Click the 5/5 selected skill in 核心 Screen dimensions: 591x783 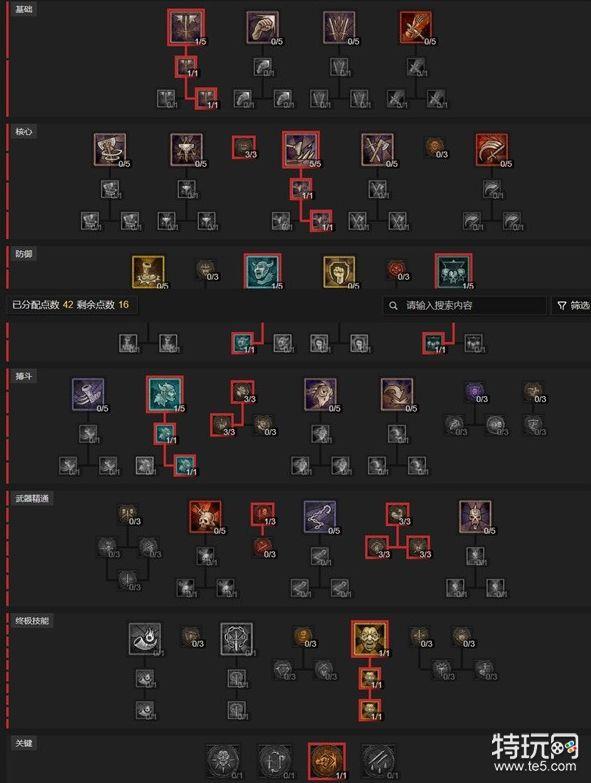[x=301, y=149]
